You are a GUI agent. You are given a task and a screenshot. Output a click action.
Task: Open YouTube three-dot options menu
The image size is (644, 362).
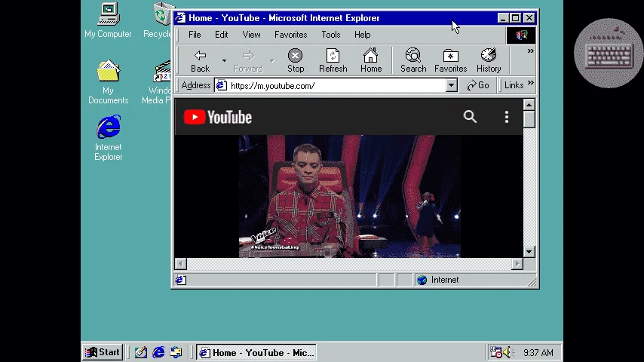click(507, 117)
